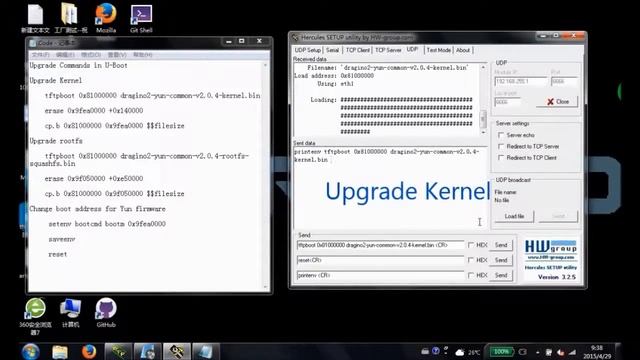Switch to the TCP Client tab
Image resolution: width=640 pixels, height=360 pixels.
pyautogui.click(x=358, y=50)
